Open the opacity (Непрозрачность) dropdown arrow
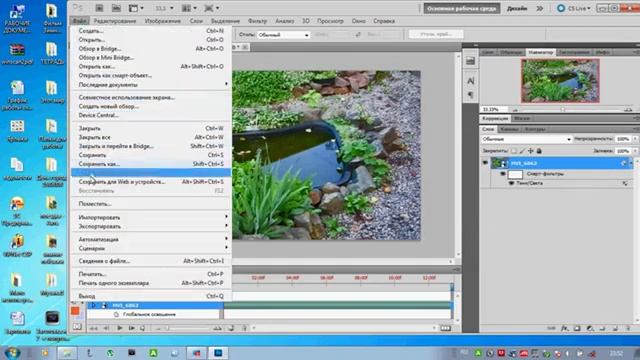This screenshot has height=360, width=640. [x=635, y=139]
